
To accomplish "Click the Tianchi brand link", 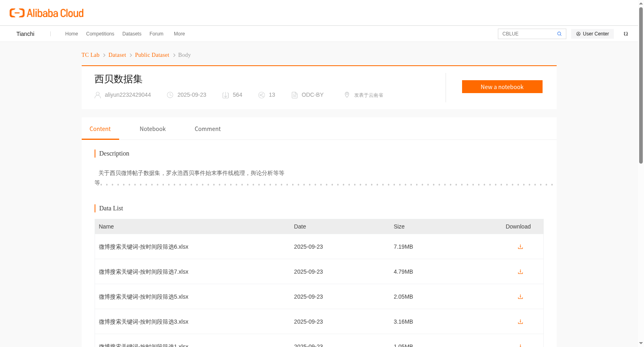I will pos(25,34).
